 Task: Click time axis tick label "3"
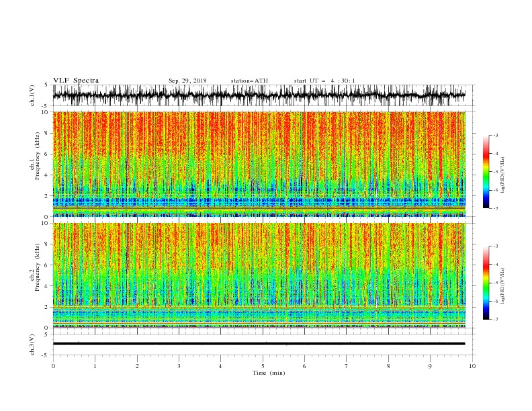click(179, 366)
